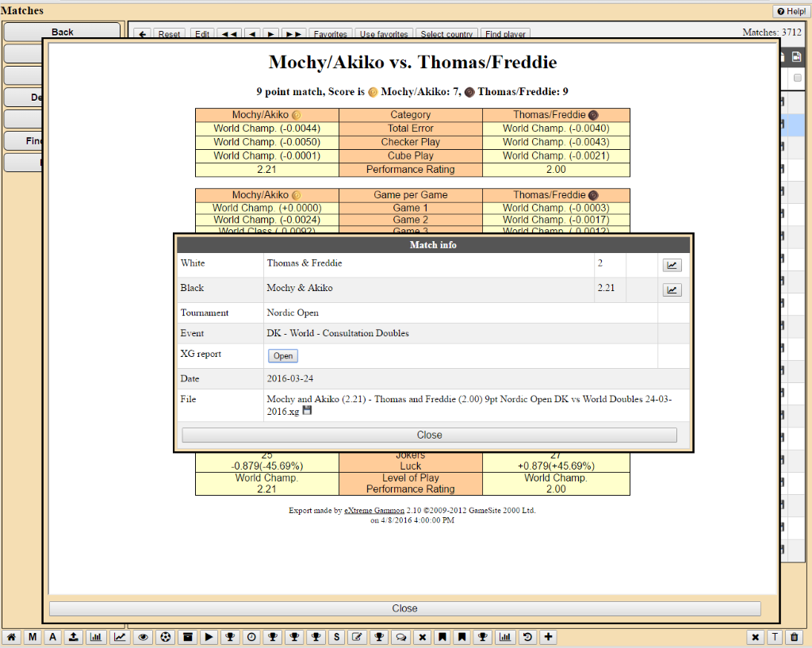Click bar chart icon beside the history icon

[x=505, y=637]
